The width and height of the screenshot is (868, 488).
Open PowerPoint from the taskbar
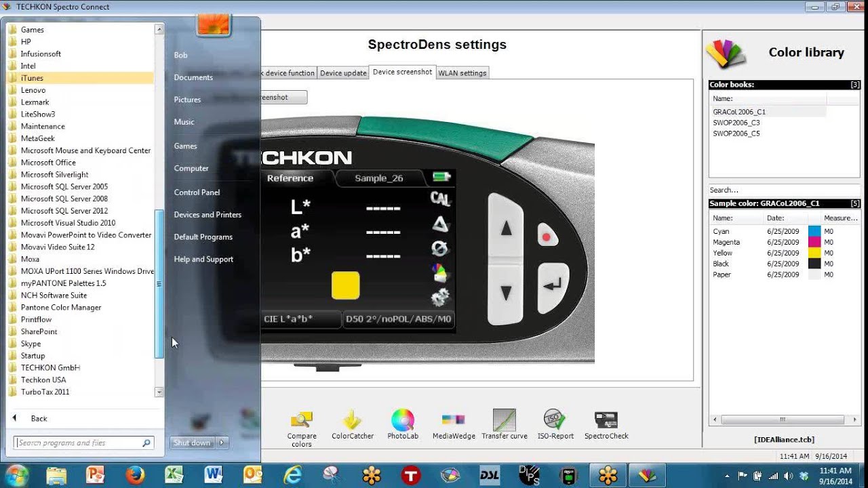pos(96,475)
